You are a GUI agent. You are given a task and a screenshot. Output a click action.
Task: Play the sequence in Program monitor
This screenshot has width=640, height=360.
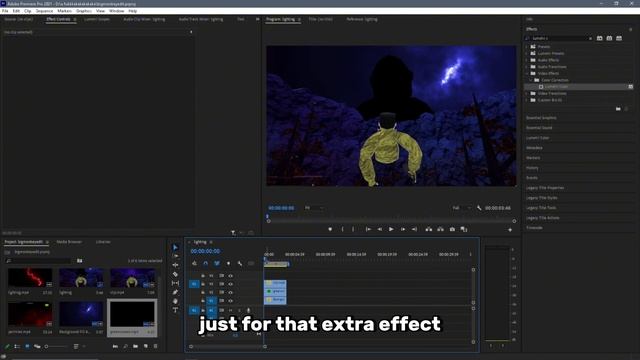pyautogui.click(x=391, y=229)
